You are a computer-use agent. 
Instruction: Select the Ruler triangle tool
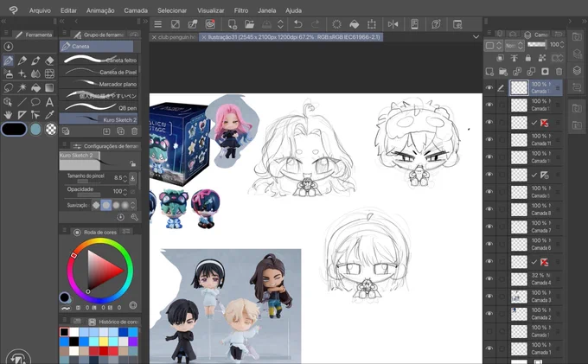click(x=22, y=115)
